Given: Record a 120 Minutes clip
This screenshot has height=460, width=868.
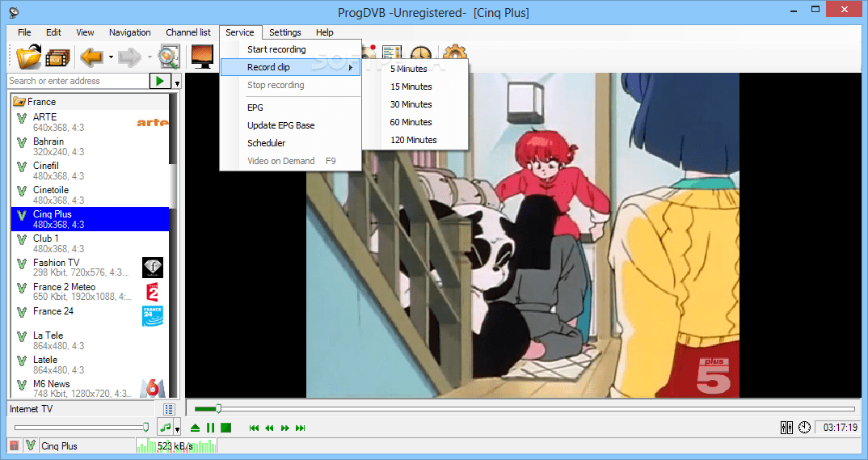Looking at the screenshot, I should point(415,140).
